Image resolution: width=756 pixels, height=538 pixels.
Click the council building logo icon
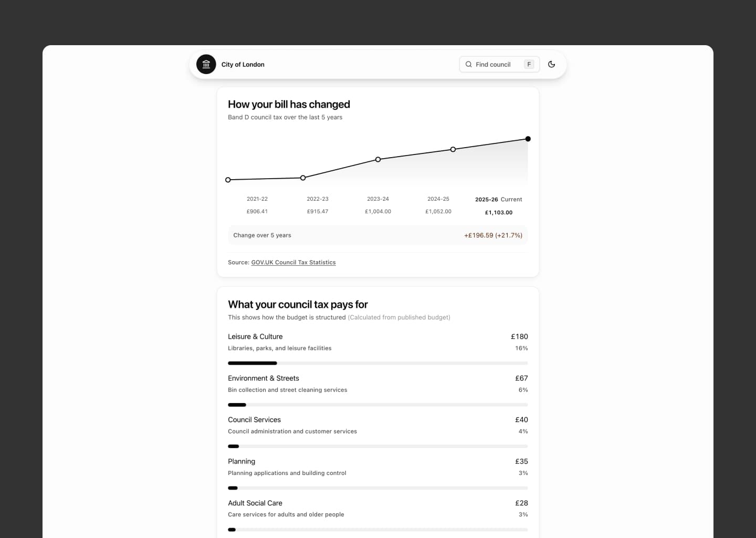(206, 65)
